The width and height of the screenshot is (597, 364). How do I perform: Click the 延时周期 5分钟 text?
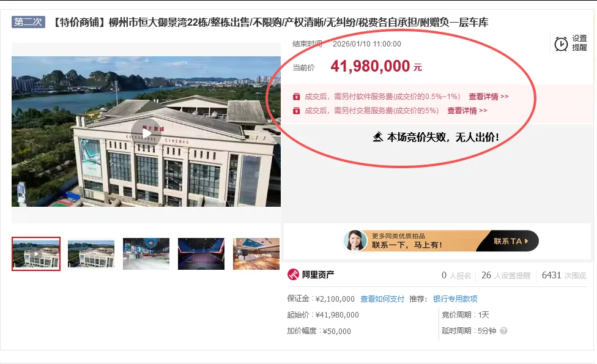pos(469,331)
